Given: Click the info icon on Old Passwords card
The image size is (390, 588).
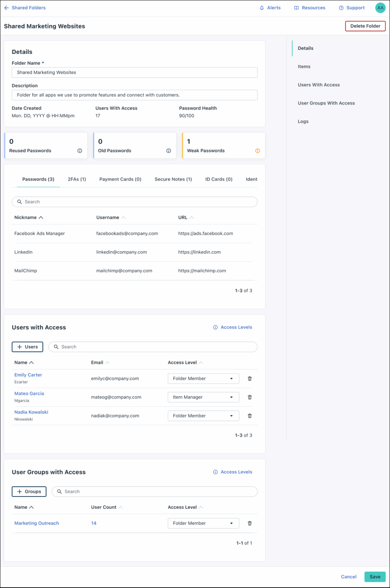Looking at the screenshot, I should click(169, 151).
